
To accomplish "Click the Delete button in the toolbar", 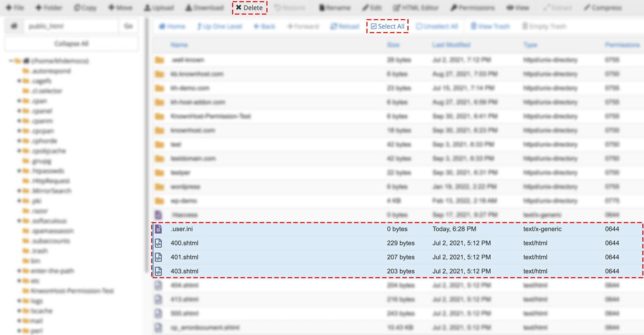I will [x=249, y=8].
